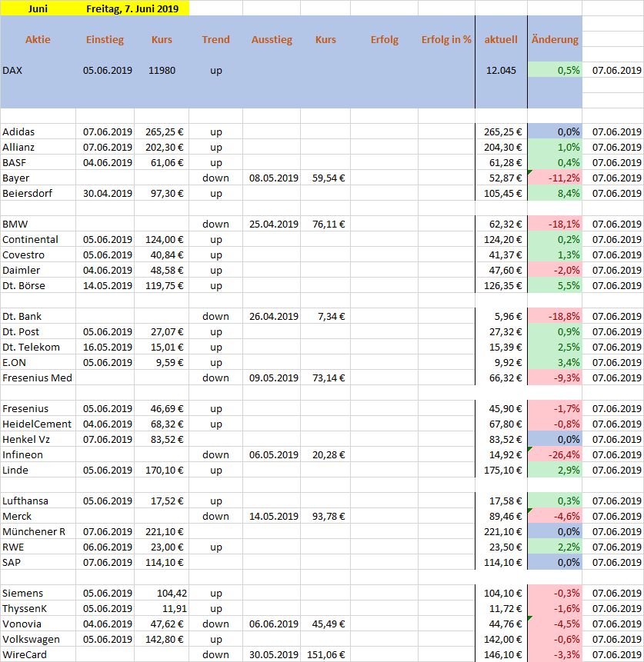Select Infineon's -26,4% change cell
Image resolution: width=644 pixels, height=662 pixels.
coord(555,454)
